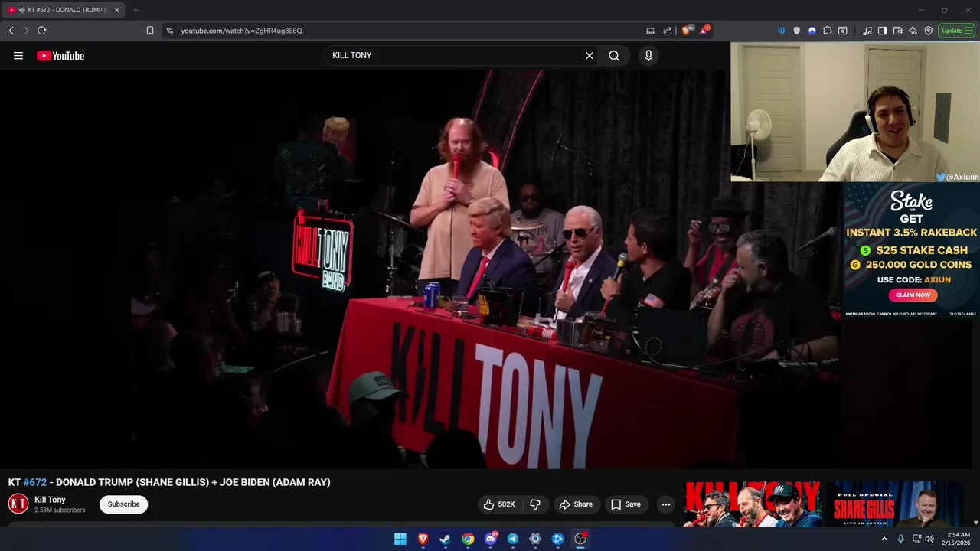This screenshot has width=980, height=551.
Task: Share this page from address bar
Action: (667, 31)
